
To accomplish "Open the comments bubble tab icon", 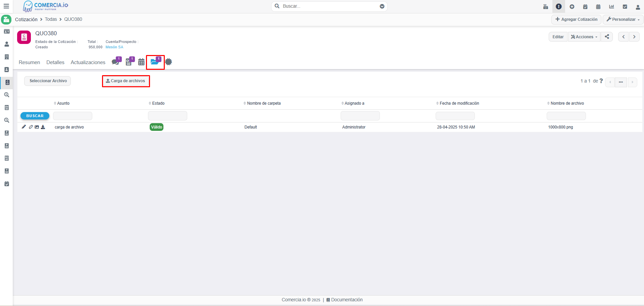I will pos(116,61).
